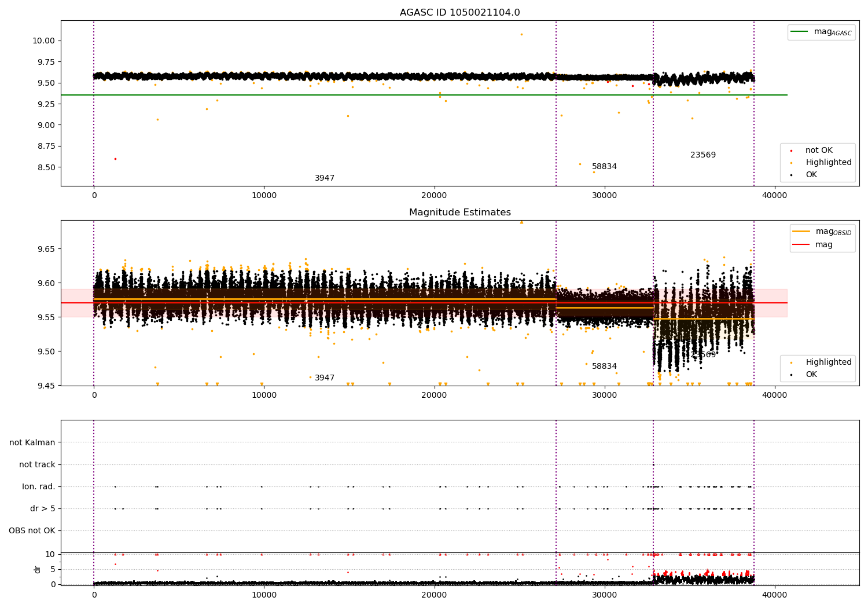Click the '10000' x-tick under the bottom plot
This screenshot has width=868, height=608.
tap(264, 595)
